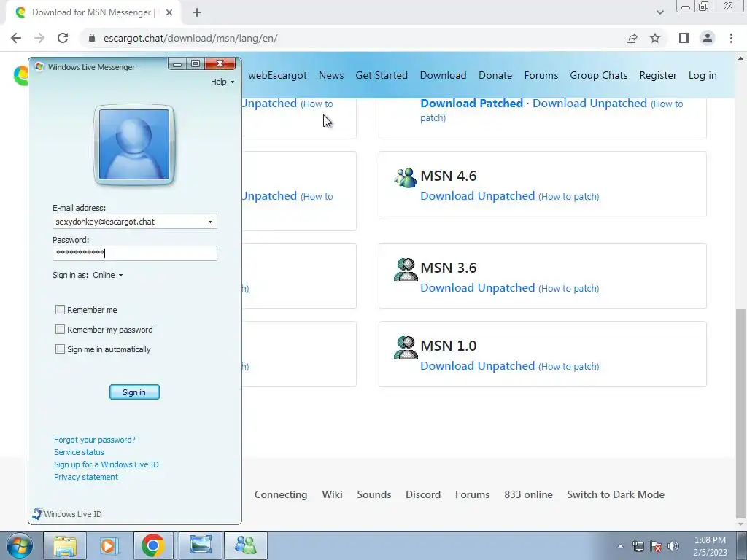This screenshot has width=747, height=560.
Task: Click Register in the site header
Action: [x=658, y=75]
